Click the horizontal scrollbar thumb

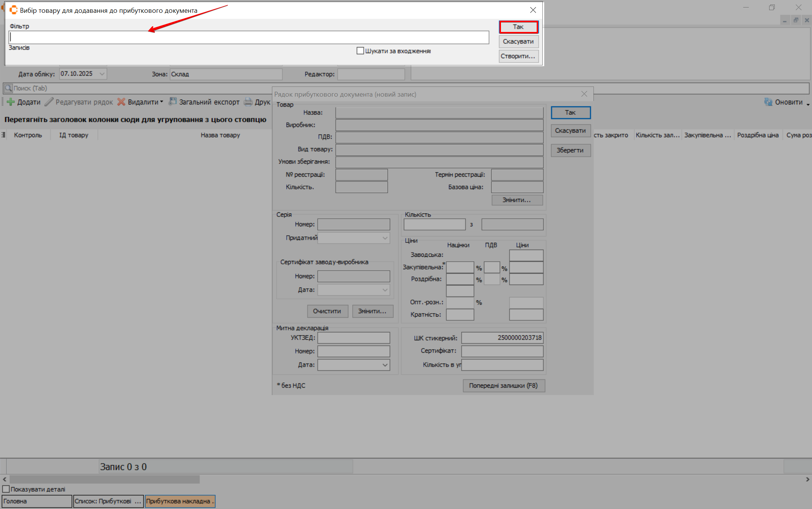(x=104, y=479)
